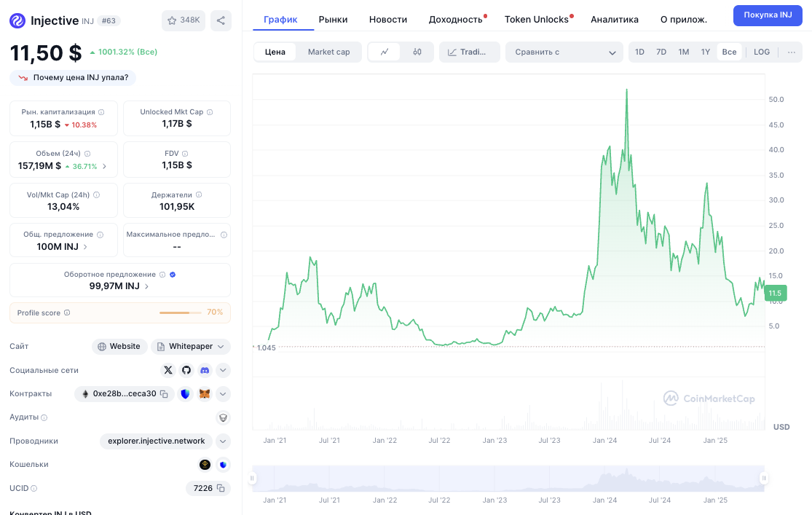Screen dimensions: 812x515
Task: Click the MetaMask fox icon
Action: point(205,394)
